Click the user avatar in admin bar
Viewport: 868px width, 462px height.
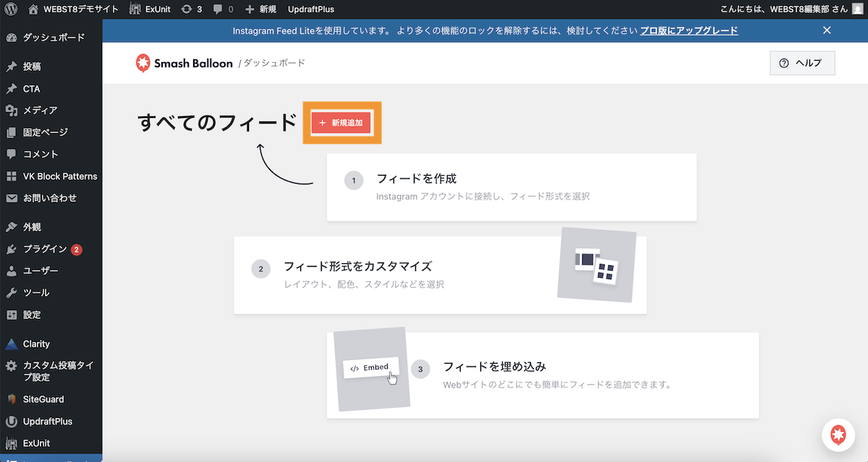[857, 9]
